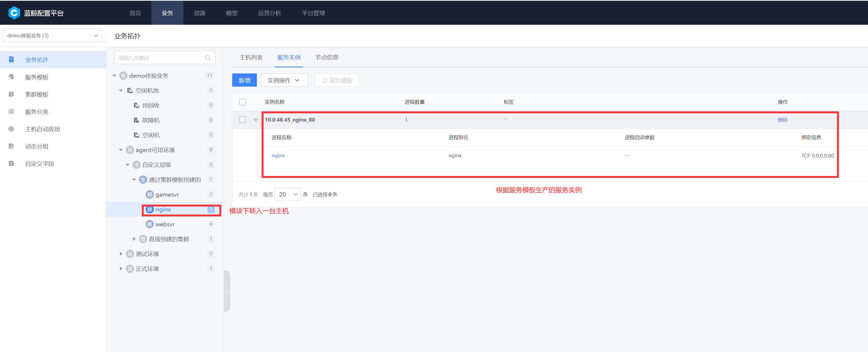Click 删除 for 10.0.48.45_nginx_80

tap(783, 120)
